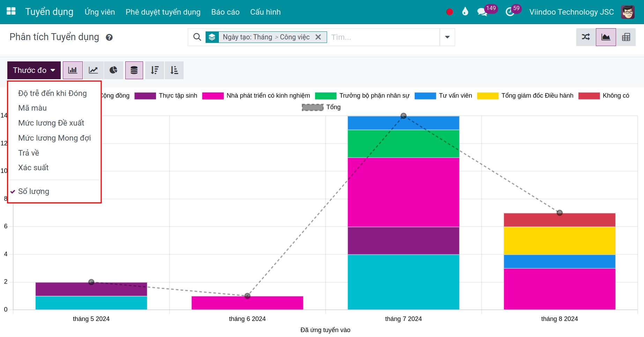Open conversations with 149 messages
Image resolution: width=644 pixels, height=337 pixels.
tap(487, 11)
